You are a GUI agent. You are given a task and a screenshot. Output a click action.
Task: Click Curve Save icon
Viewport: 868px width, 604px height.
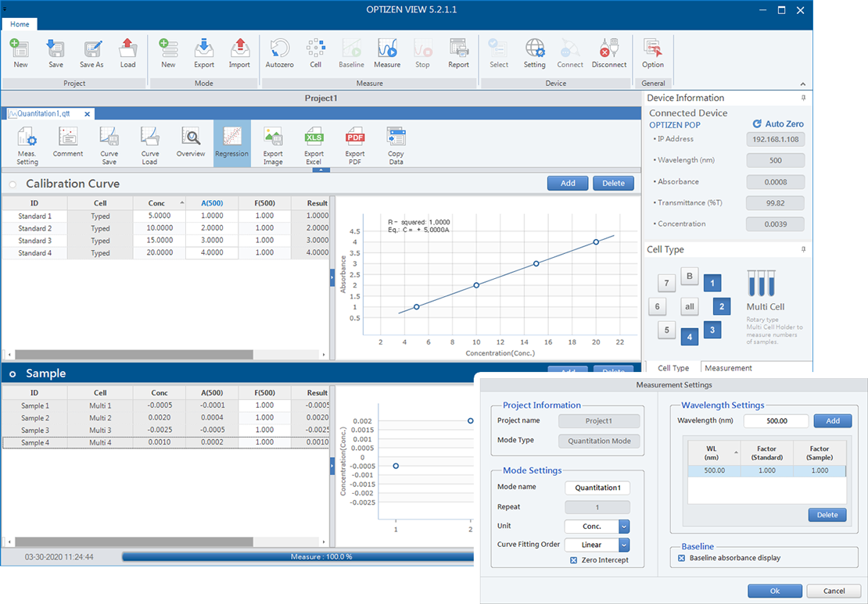coord(109,145)
